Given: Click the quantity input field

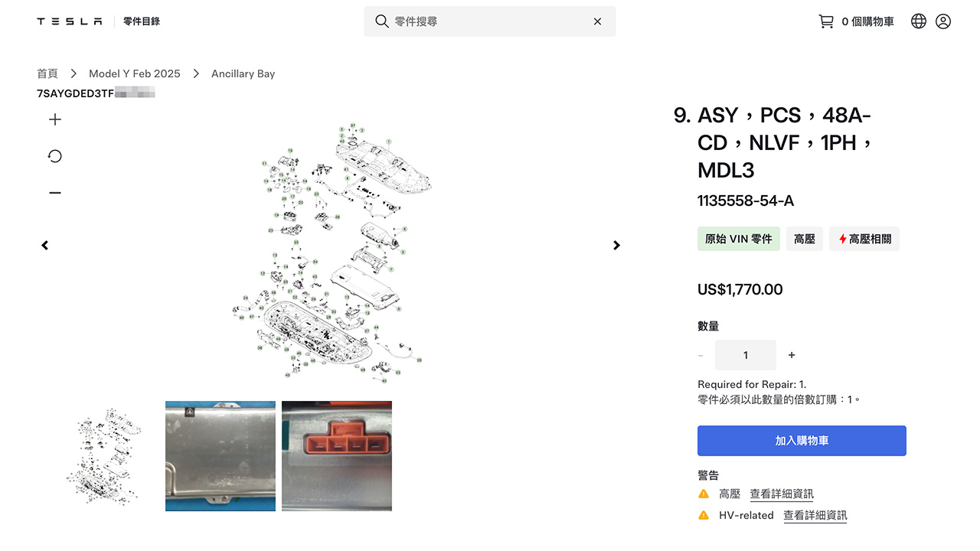Looking at the screenshot, I should pyautogui.click(x=746, y=355).
